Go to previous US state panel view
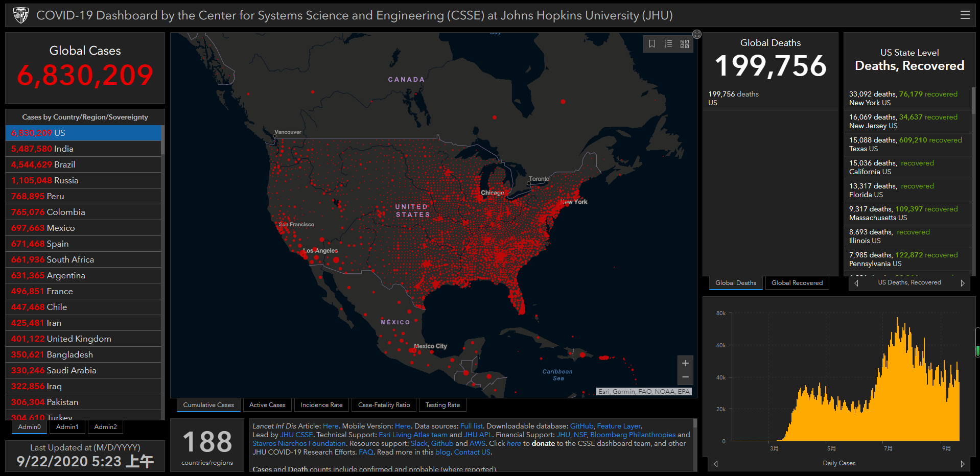This screenshot has height=476, width=980. (x=856, y=283)
